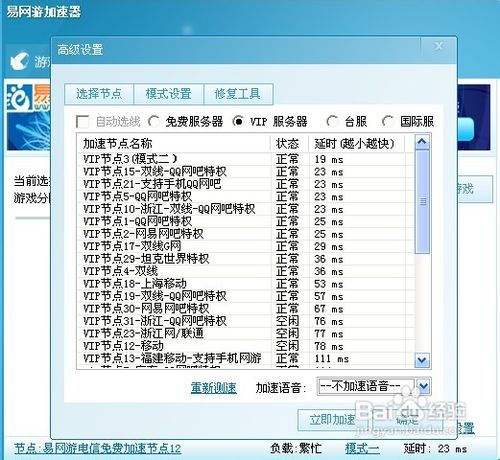The image size is (500, 460).
Task: Click the bird logo icon in main window
Action: click(19, 60)
